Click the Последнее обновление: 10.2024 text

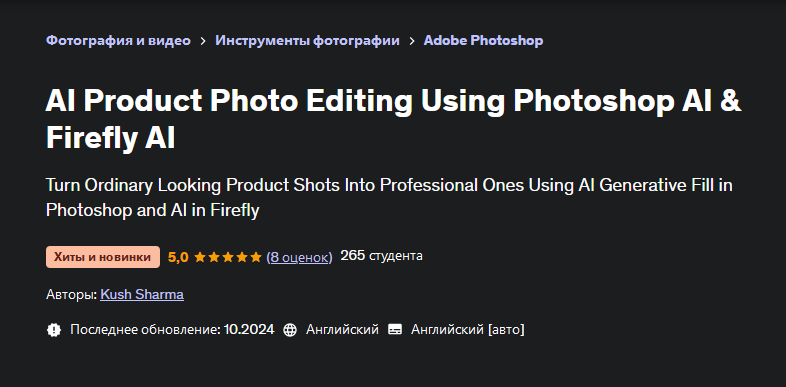[172, 329]
